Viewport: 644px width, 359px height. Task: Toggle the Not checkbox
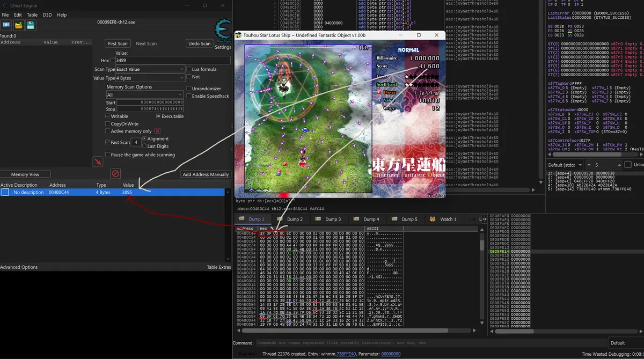click(x=188, y=77)
